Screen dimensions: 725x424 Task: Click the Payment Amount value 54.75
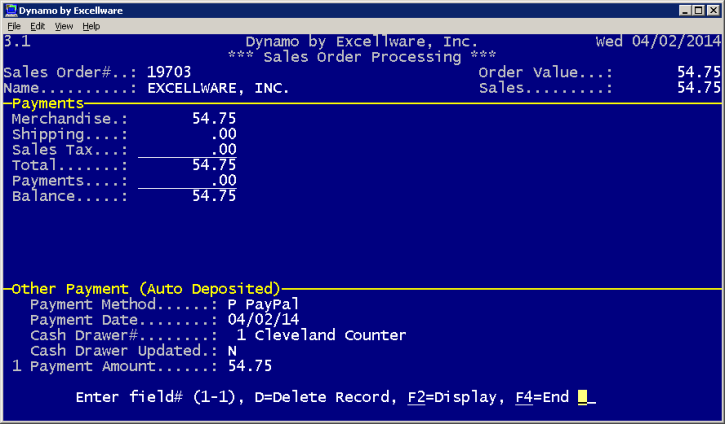click(250, 366)
